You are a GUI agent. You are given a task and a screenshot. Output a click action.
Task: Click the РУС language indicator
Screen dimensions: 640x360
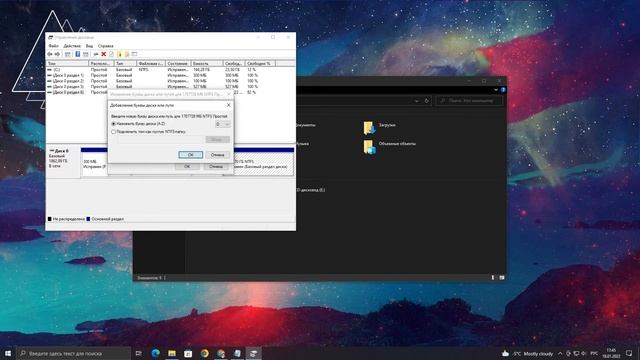(x=594, y=353)
